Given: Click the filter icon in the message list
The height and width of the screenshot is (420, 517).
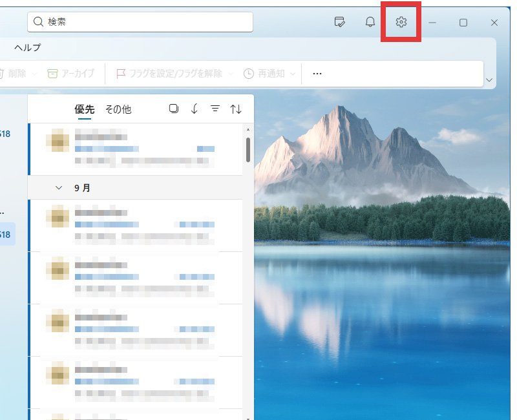Looking at the screenshot, I should tap(215, 109).
